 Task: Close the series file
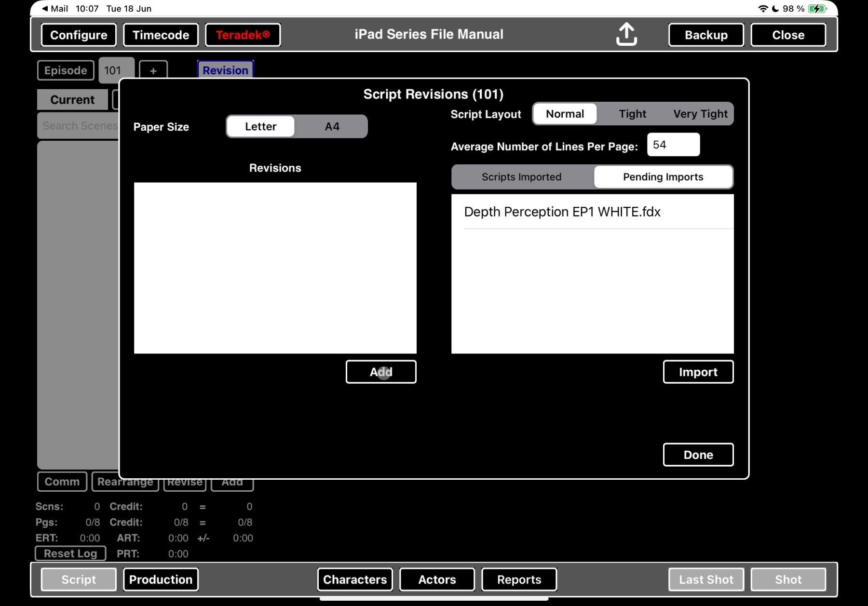coord(788,35)
